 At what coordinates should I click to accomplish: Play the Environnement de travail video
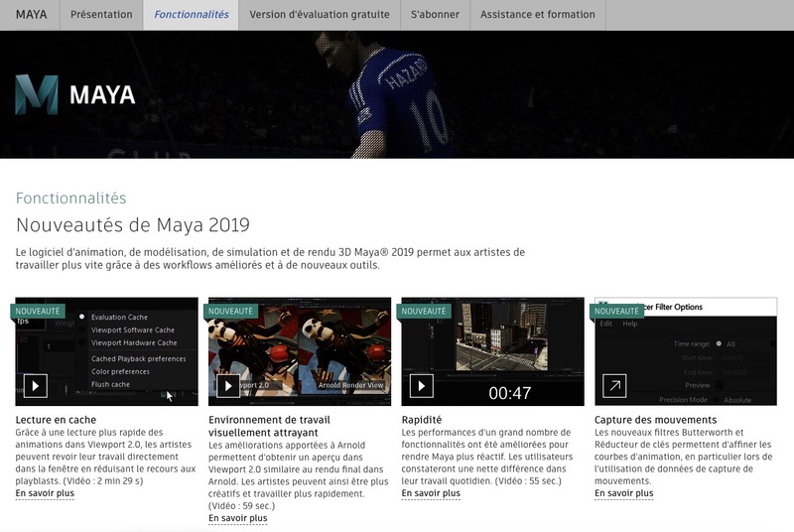228,386
